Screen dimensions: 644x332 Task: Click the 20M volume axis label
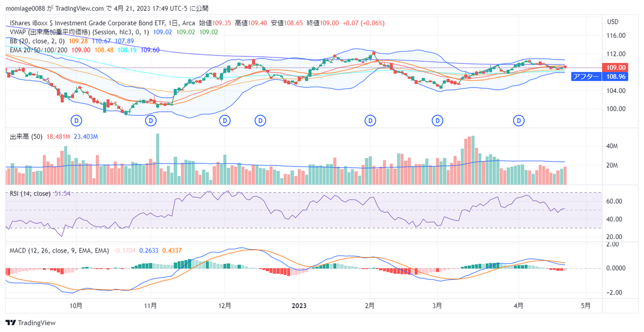tap(613, 165)
